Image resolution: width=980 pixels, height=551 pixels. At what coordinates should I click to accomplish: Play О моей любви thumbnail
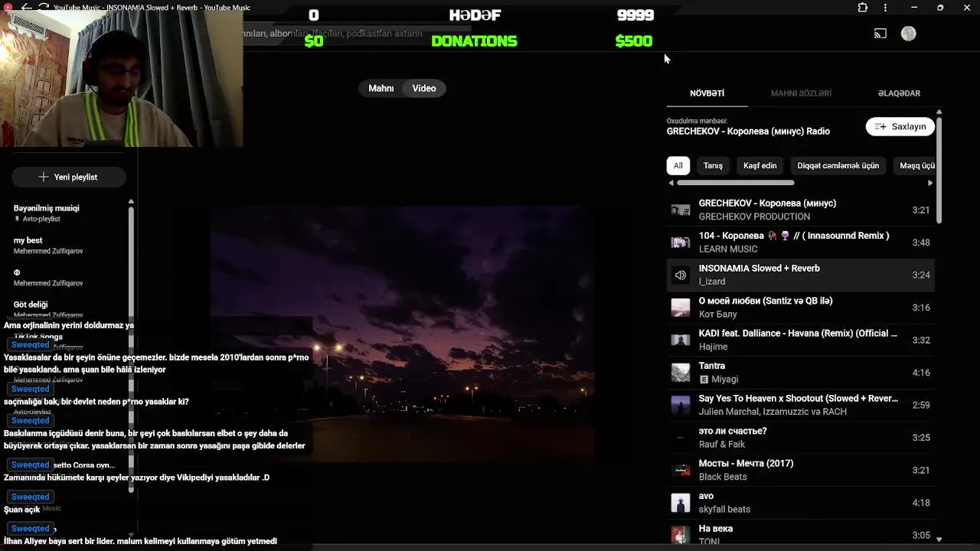[x=681, y=308]
